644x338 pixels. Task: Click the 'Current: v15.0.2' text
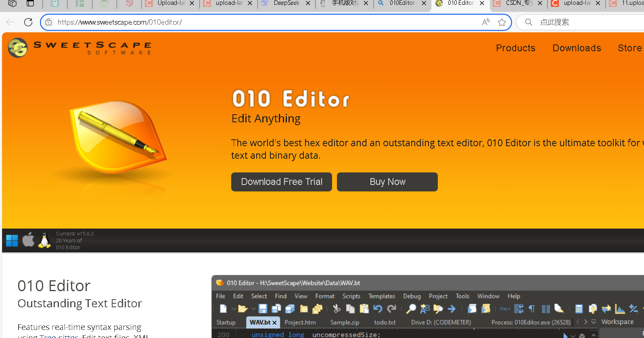pos(75,233)
